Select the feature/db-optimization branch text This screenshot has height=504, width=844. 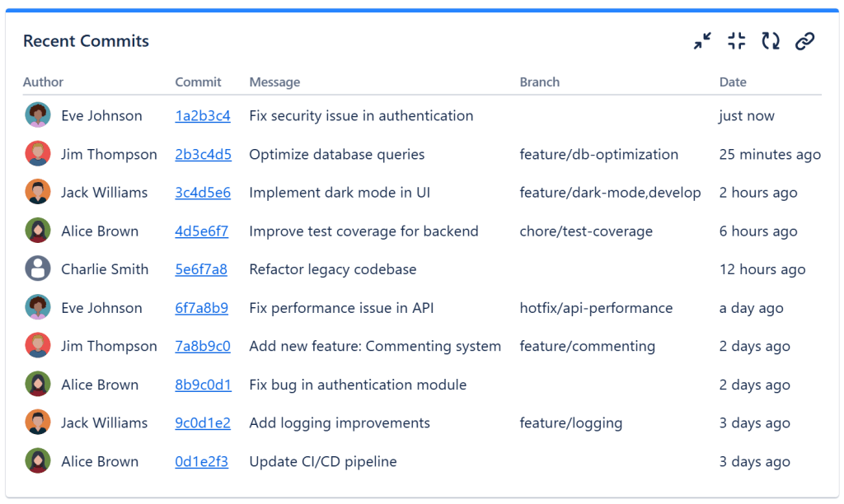(x=599, y=155)
